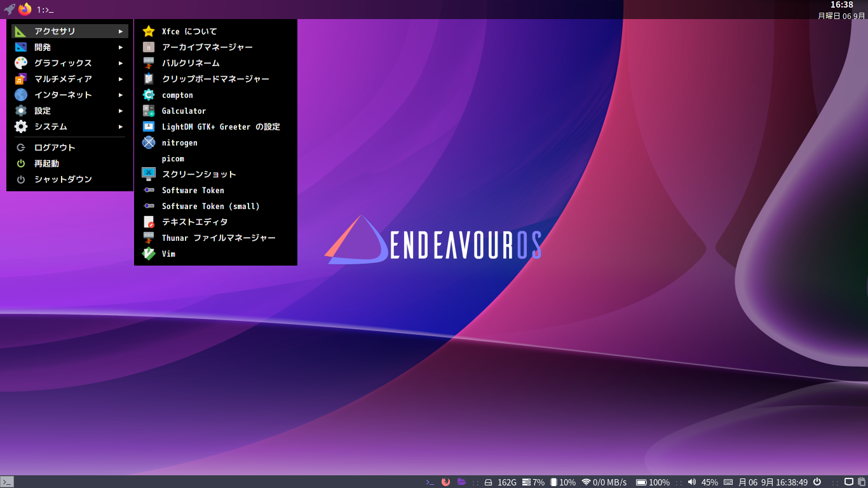The image size is (868, 488).
Task: Choose 再起動 to restart
Action: coord(70,163)
